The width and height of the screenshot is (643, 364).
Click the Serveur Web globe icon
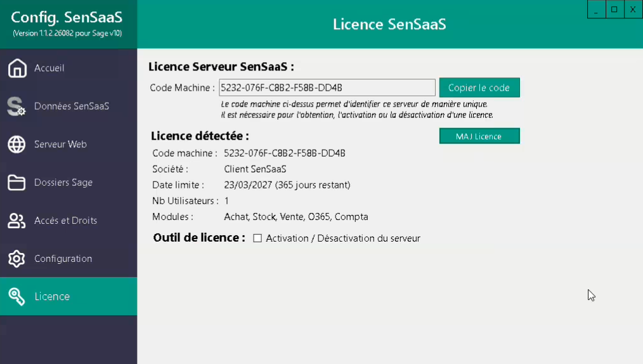[x=17, y=145]
